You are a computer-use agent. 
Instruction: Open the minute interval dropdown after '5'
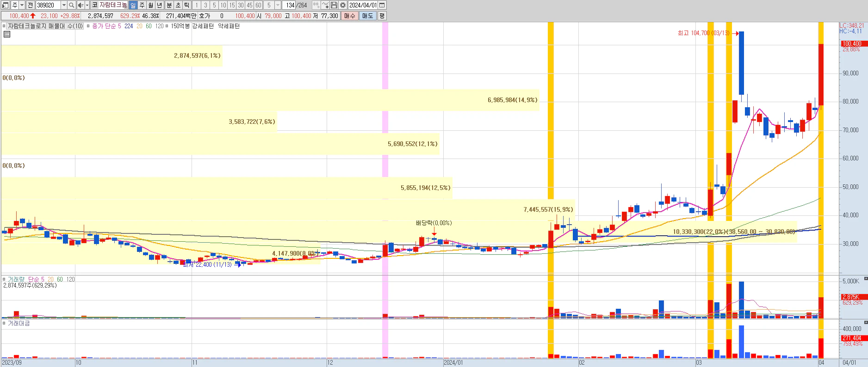[x=278, y=5]
